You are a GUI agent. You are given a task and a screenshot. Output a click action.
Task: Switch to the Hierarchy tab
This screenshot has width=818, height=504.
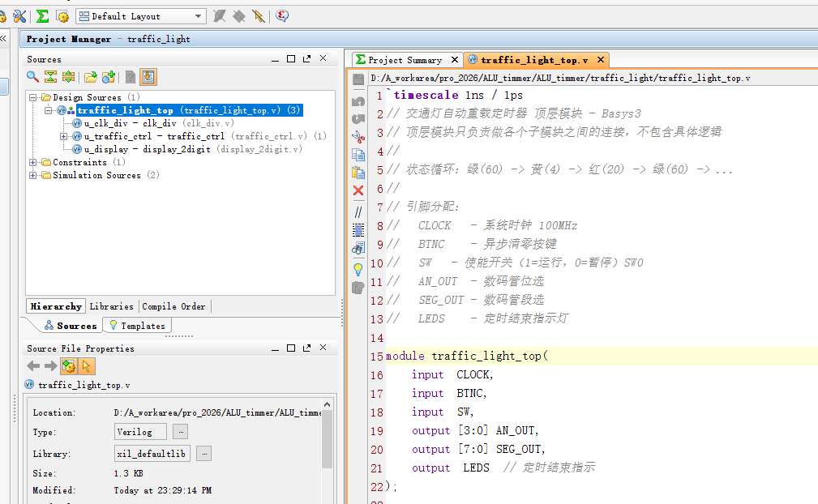click(x=56, y=306)
